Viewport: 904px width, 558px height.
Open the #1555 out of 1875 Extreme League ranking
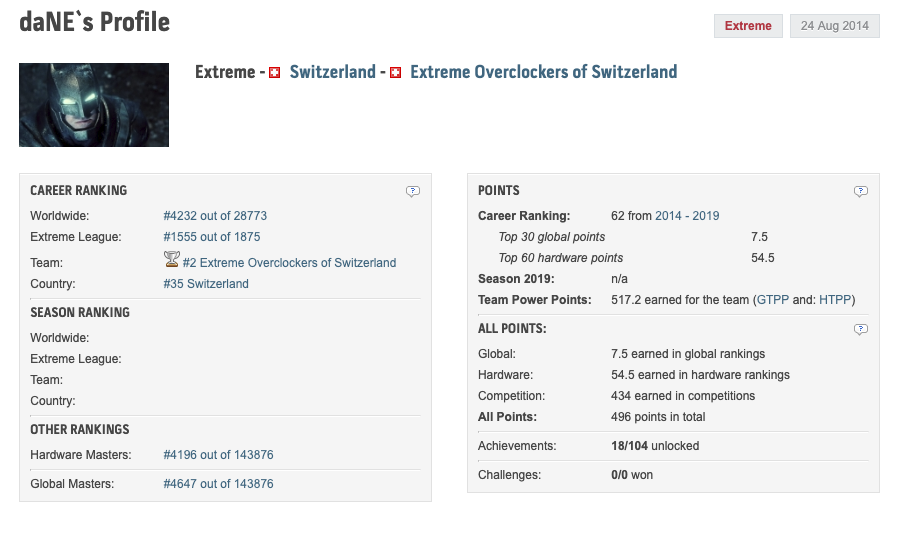[211, 237]
